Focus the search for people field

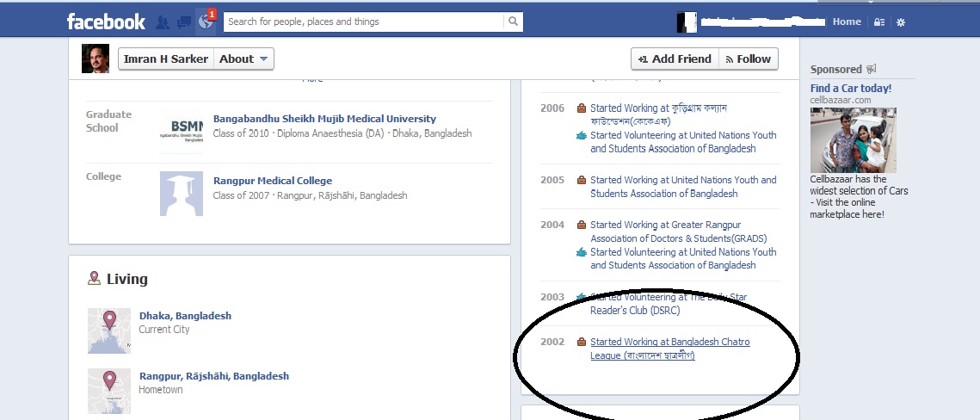[363, 22]
